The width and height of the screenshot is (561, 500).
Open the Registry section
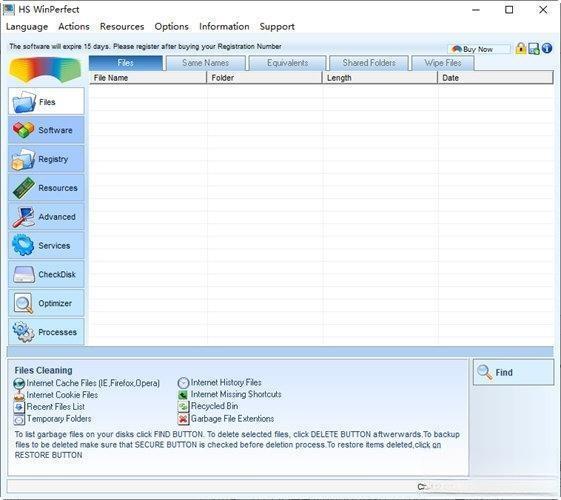pyautogui.click(x=46, y=159)
